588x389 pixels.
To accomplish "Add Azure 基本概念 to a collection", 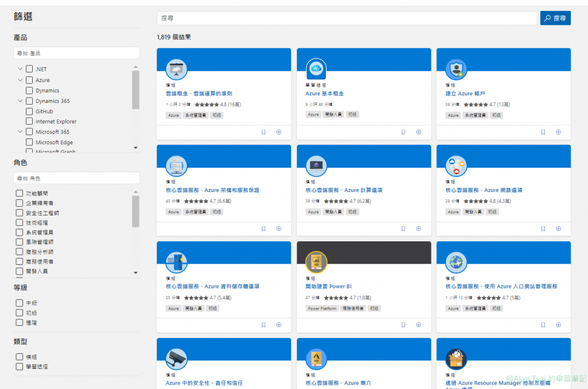I will pyautogui.click(x=419, y=132).
